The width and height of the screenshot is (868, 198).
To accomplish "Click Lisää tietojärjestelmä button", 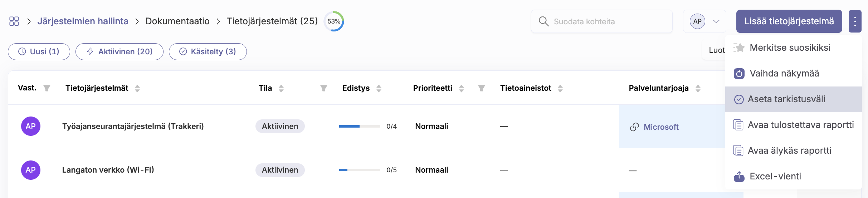I will (x=789, y=21).
